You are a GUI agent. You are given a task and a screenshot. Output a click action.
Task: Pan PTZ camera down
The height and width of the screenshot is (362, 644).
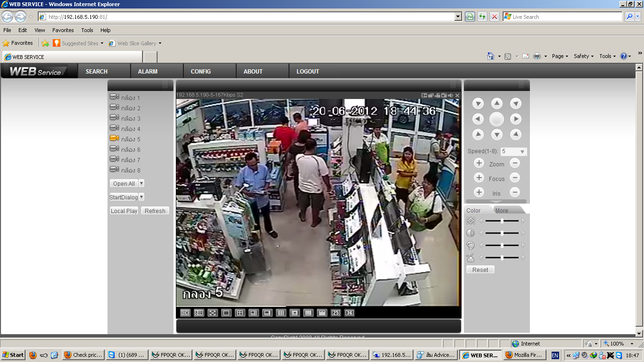[497, 135]
